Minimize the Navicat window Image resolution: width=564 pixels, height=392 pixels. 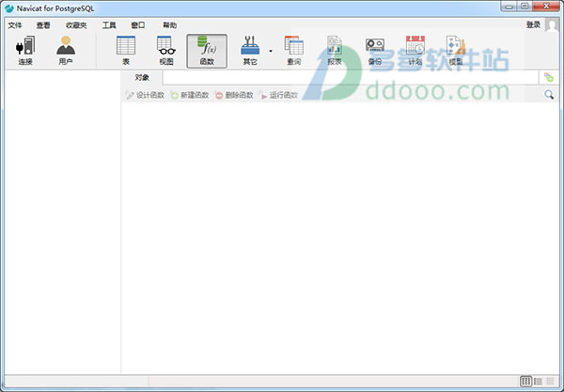(509, 7)
